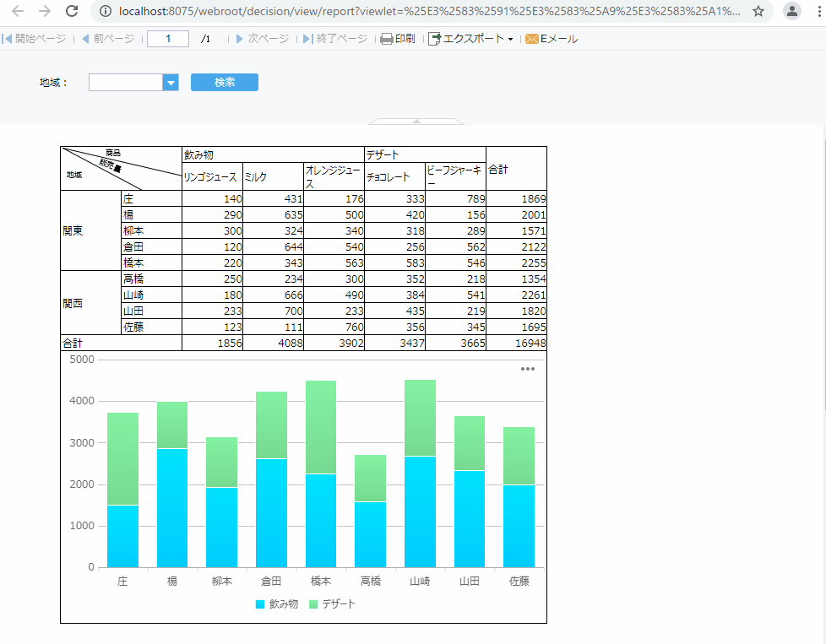Click the page number input field

coord(168,39)
